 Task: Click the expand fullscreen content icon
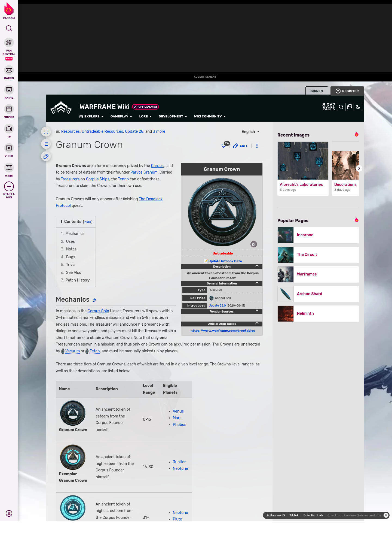pyautogui.click(x=46, y=132)
